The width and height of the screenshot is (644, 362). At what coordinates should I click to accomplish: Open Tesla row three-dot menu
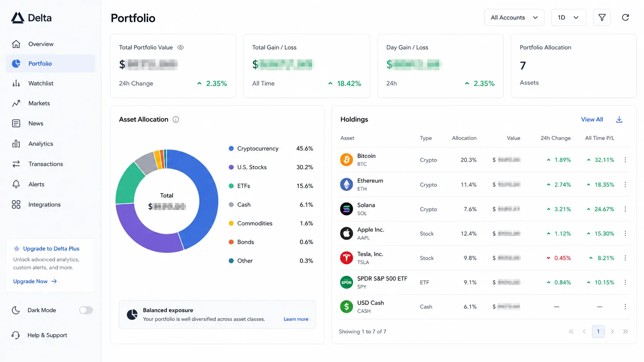click(x=625, y=258)
